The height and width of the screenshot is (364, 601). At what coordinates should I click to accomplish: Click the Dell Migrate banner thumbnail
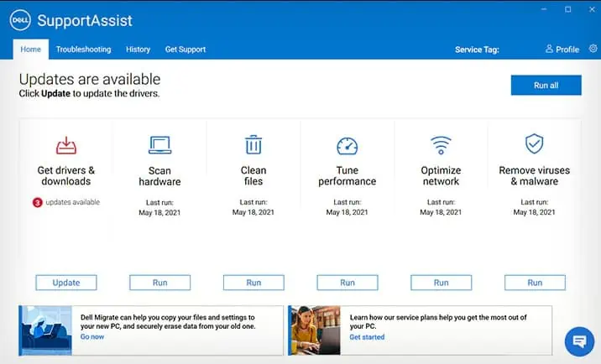click(x=47, y=330)
